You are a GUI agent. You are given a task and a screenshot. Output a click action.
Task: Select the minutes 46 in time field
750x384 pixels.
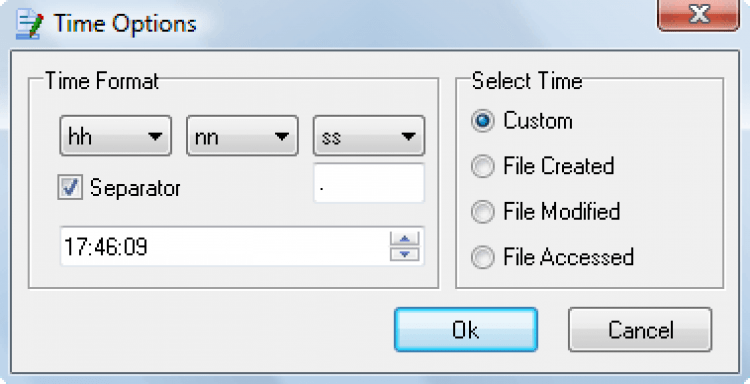pos(106,247)
